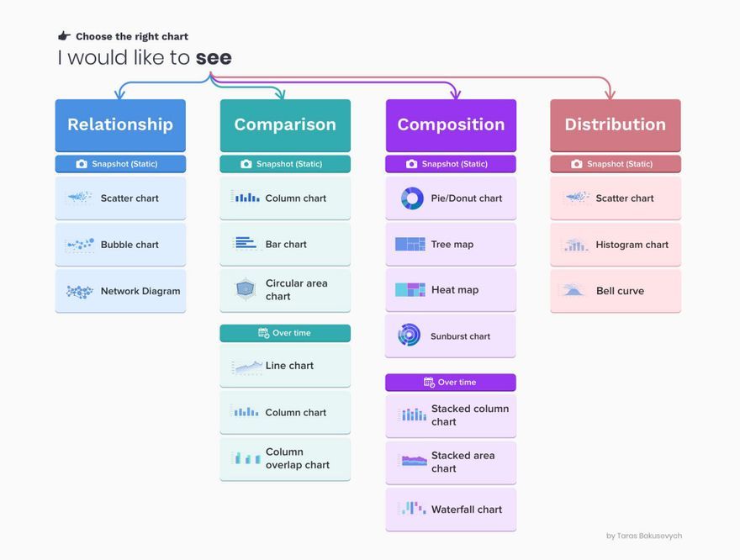
Task: Click the Sunburst chart icon
Action: click(409, 335)
